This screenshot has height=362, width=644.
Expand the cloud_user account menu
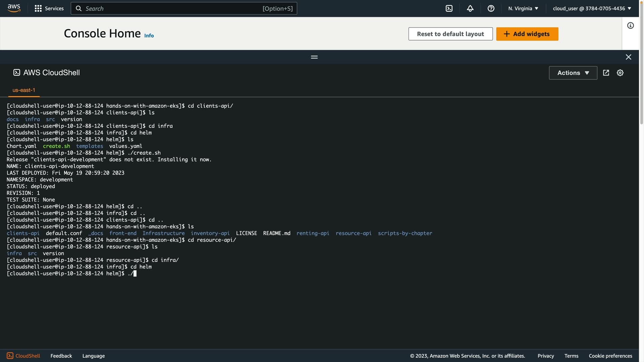pos(592,8)
